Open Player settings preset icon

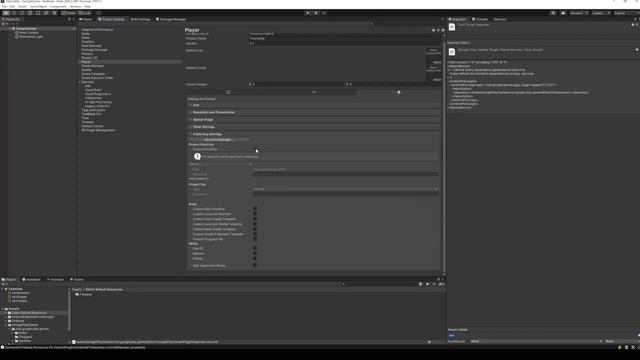point(438,30)
